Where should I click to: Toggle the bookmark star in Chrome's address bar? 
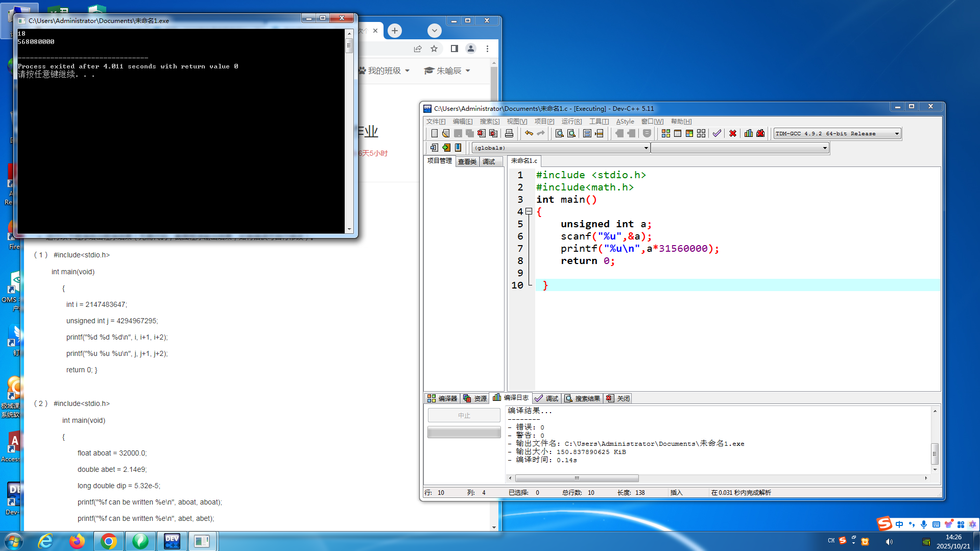[434, 49]
